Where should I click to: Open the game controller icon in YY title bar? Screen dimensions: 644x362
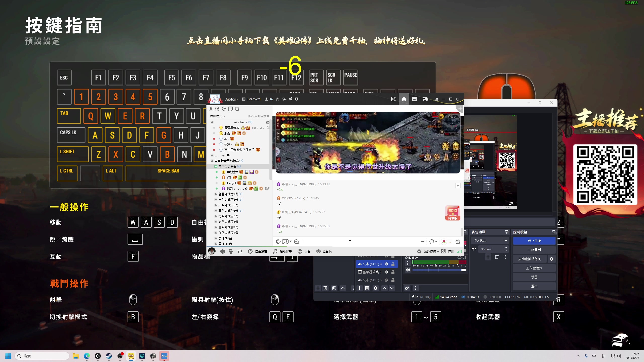[x=425, y=99]
